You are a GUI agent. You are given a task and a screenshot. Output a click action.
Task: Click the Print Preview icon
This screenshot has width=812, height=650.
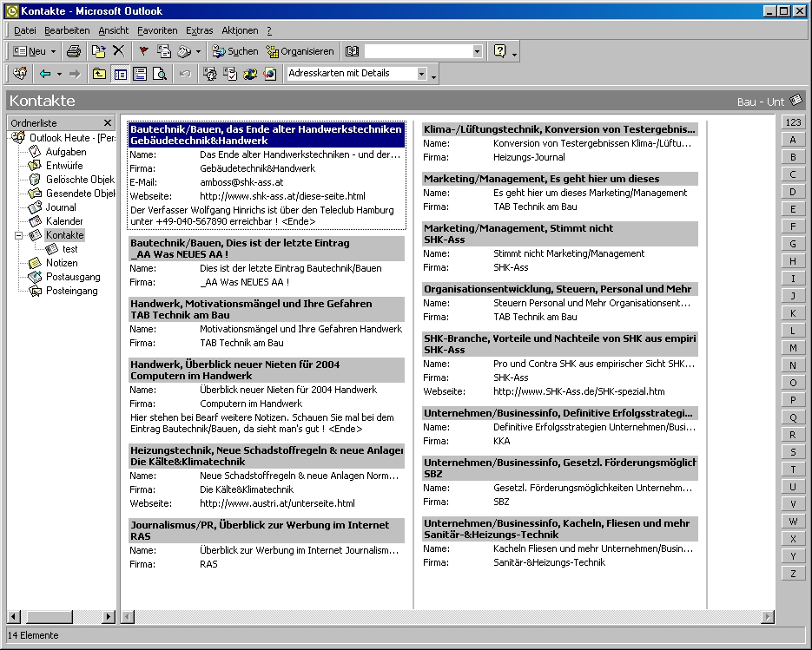159,74
